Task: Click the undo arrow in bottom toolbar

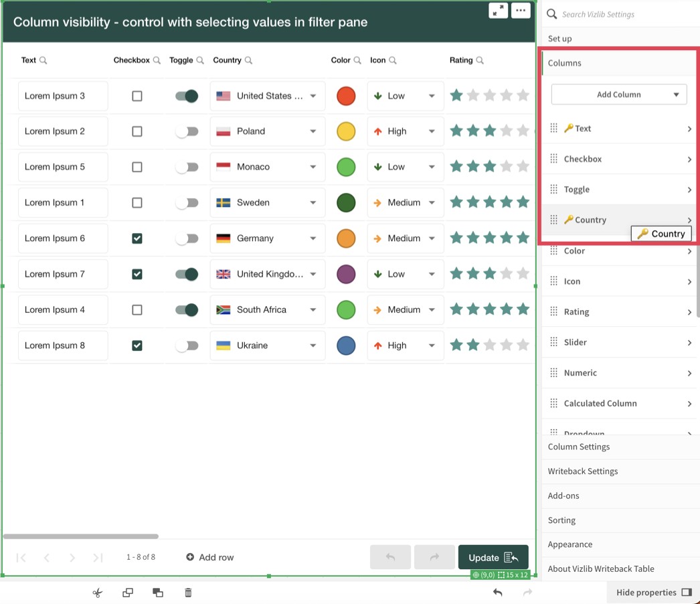Action: (x=497, y=593)
